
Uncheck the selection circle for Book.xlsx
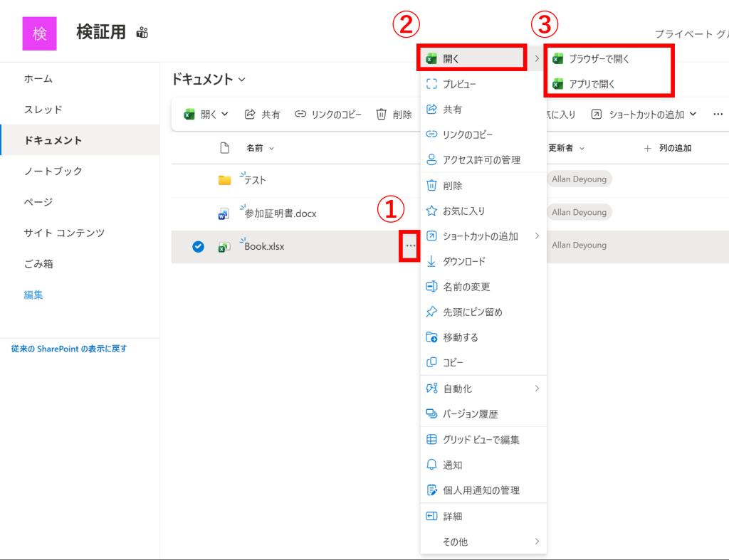[x=199, y=247]
